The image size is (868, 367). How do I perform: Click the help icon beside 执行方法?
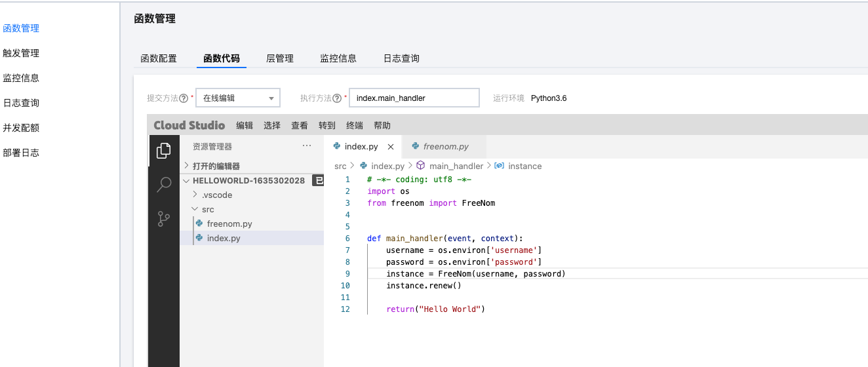click(338, 98)
